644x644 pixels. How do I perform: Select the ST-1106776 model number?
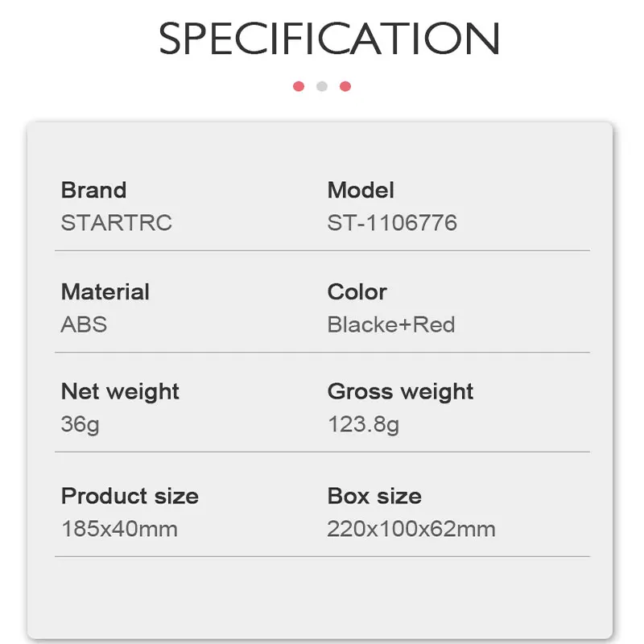pyautogui.click(x=392, y=222)
